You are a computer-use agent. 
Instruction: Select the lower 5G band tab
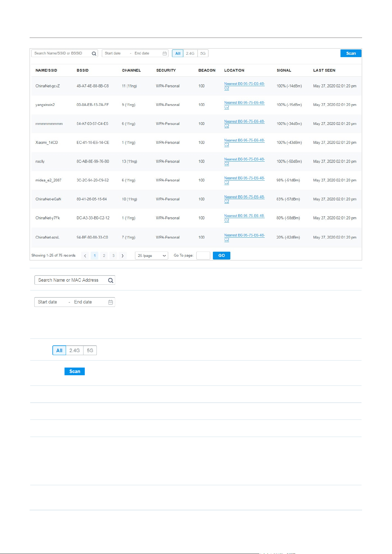tap(90, 350)
